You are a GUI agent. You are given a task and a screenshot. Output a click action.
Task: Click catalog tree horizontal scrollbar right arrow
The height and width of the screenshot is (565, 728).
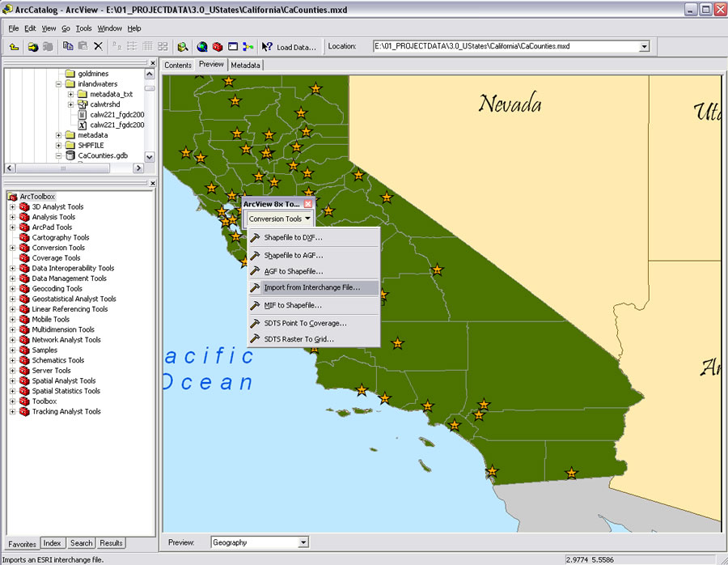point(138,168)
